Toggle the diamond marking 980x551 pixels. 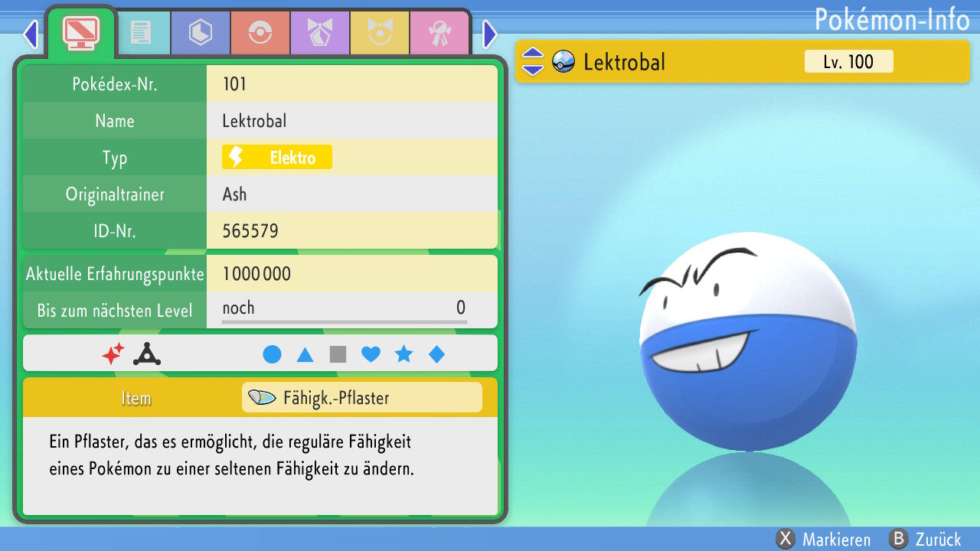click(436, 354)
